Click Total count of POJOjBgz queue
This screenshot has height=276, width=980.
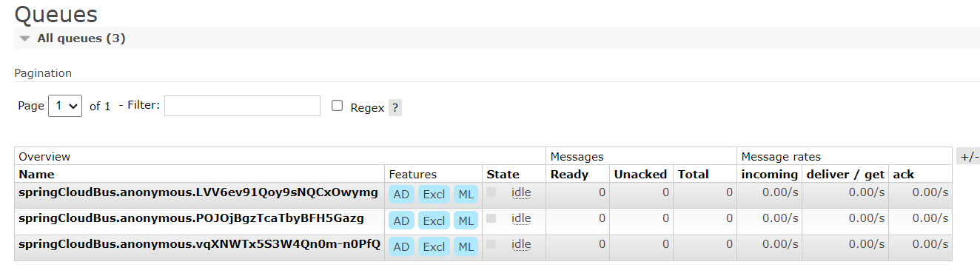pyautogui.click(x=729, y=218)
